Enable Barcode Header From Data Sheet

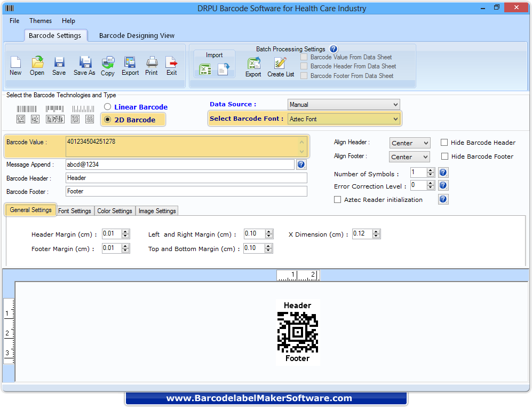point(304,66)
